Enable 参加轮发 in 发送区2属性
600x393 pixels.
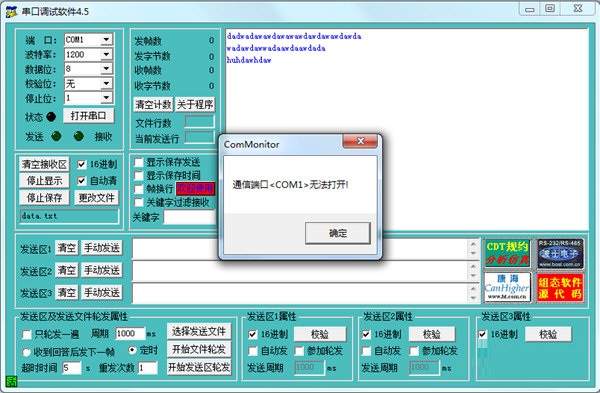click(x=414, y=351)
